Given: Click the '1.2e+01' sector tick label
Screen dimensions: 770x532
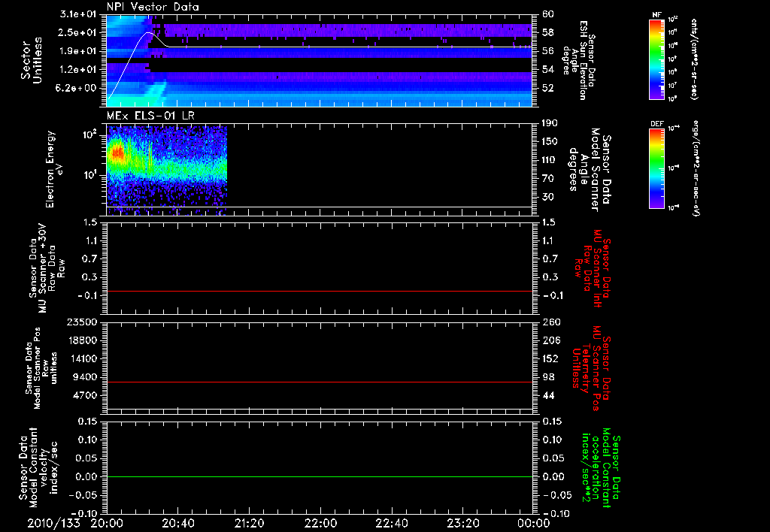Looking at the screenshot, I should 78,69.
